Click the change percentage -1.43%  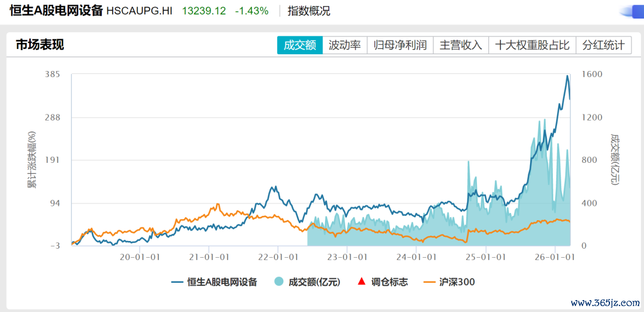pos(252,11)
